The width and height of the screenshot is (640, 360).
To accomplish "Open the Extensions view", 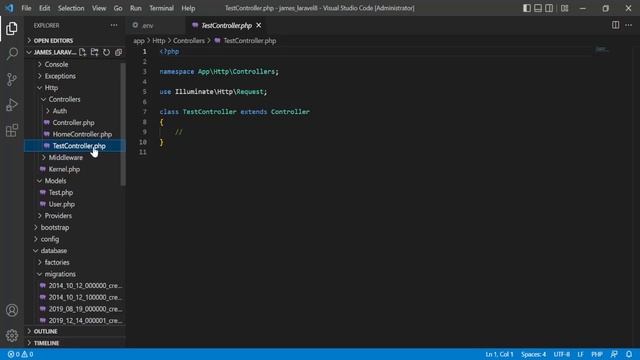I will [12, 131].
